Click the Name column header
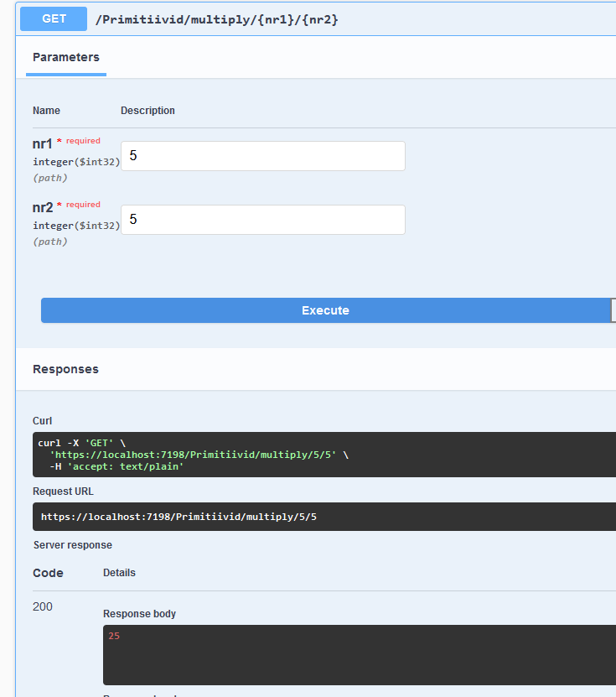Viewport: 616px width, 697px height. pos(46,110)
